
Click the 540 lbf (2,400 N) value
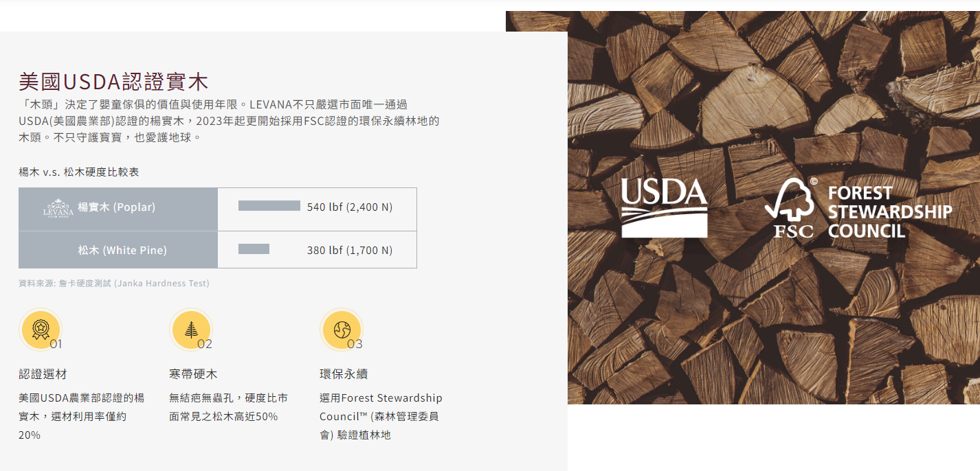350,207
